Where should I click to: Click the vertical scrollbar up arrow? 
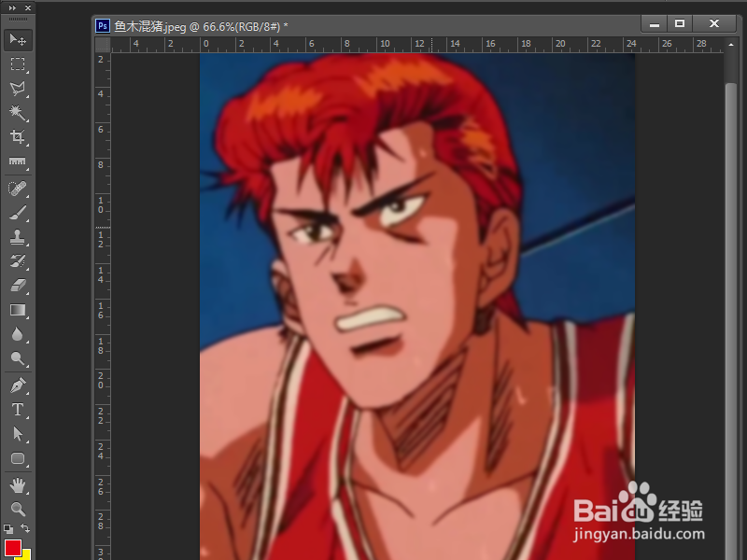(731, 45)
